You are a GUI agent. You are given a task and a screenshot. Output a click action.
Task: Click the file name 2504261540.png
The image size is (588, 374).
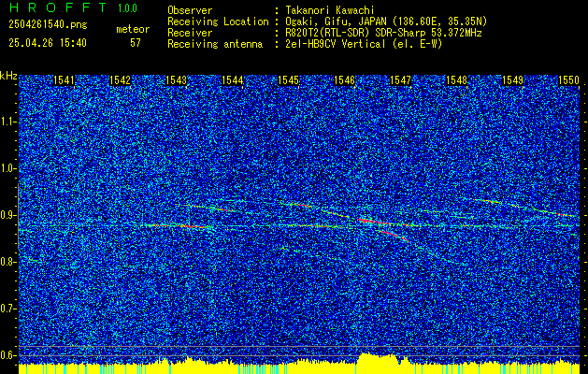(x=48, y=25)
